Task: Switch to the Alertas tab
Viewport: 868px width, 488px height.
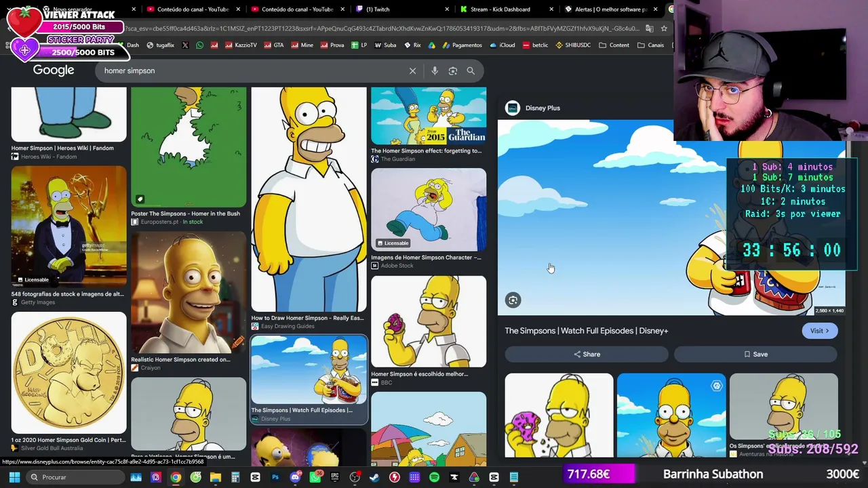Action: tap(610, 9)
